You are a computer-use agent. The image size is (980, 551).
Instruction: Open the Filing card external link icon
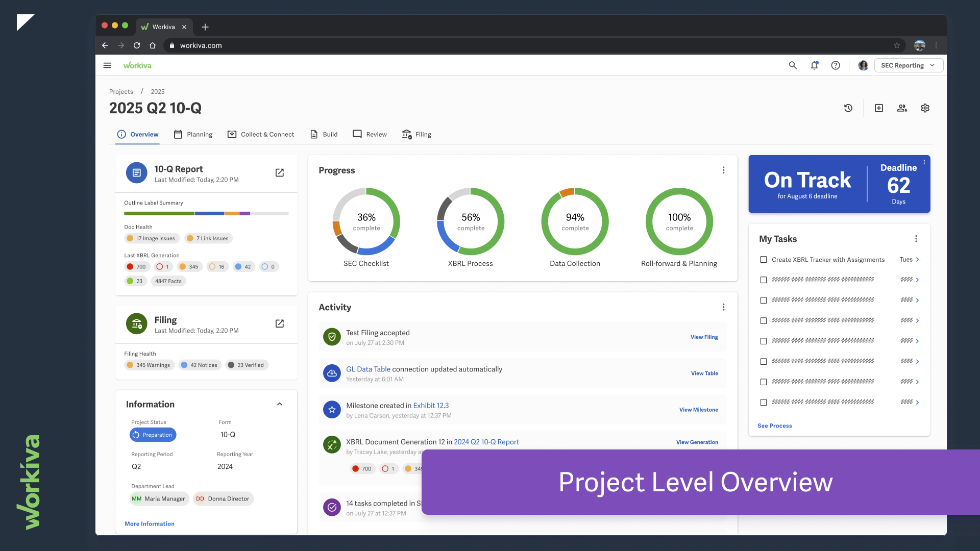click(280, 324)
